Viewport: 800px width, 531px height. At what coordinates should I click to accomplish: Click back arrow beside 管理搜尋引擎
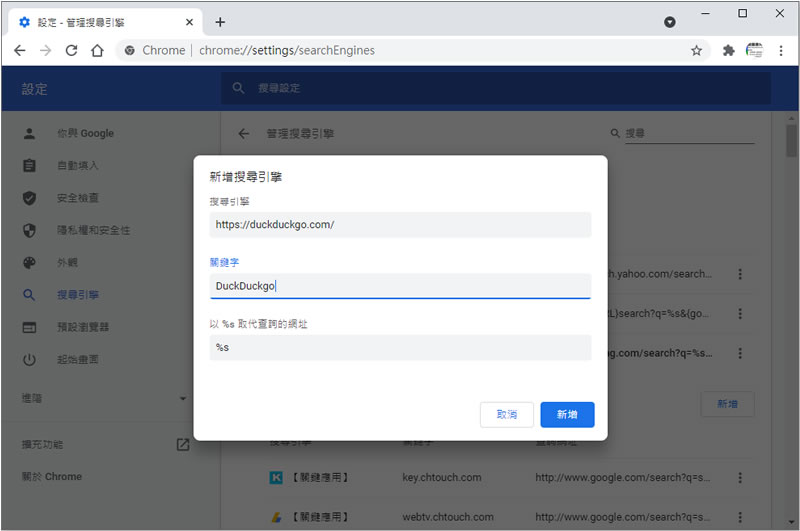[244, 134]
